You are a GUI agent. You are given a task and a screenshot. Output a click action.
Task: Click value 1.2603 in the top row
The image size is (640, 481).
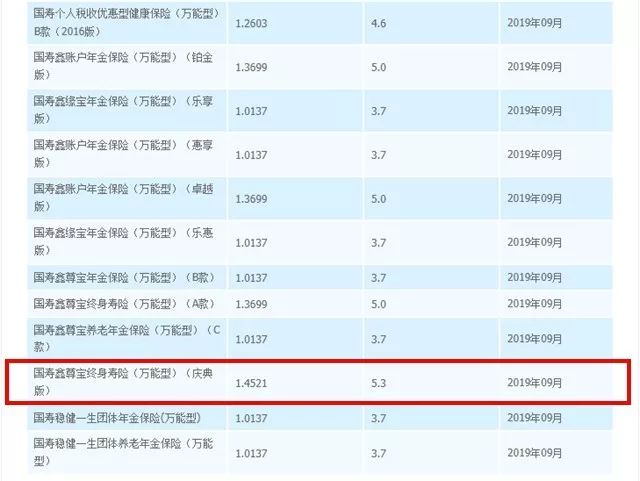(251, 23)
